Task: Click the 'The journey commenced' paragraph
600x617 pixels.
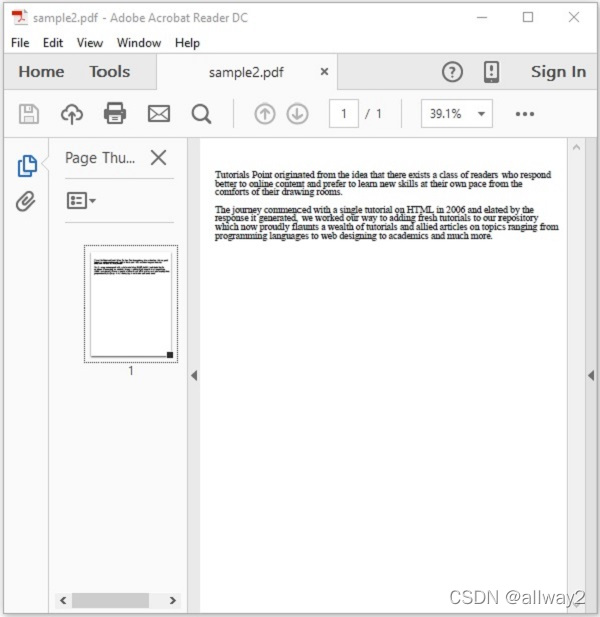Action: [386, 223]
